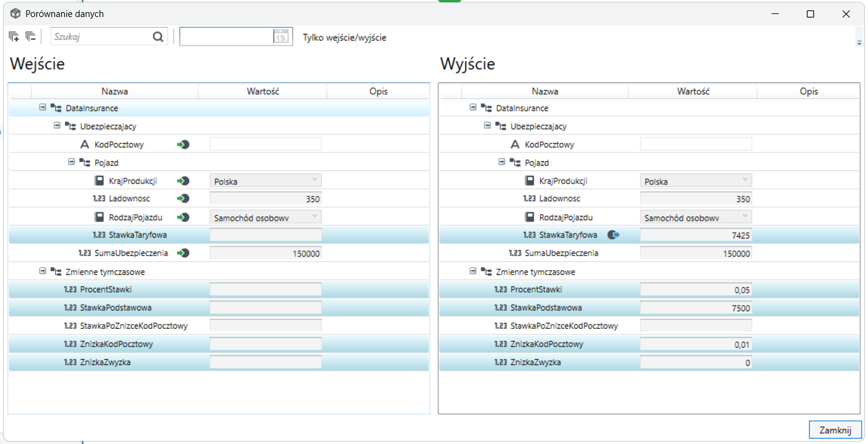Collapse the DataInsurance node in Wejście
This screenshot has width=868, height=444.
coord(42,107)
